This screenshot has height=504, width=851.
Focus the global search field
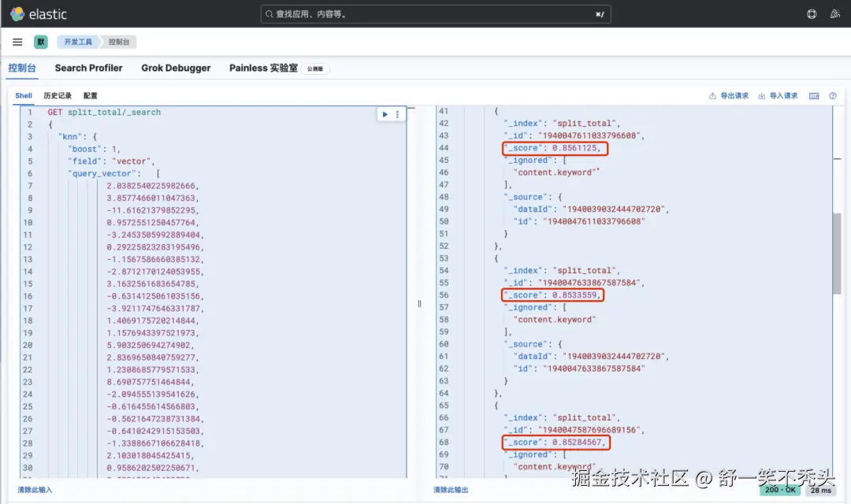point(436,14)
